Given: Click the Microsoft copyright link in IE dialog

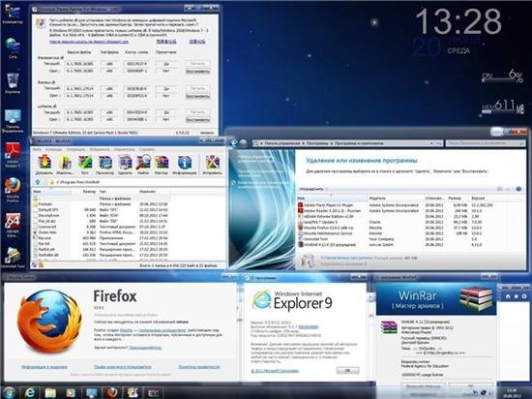Looking at the screenshot, I should [x=275, y=371].
